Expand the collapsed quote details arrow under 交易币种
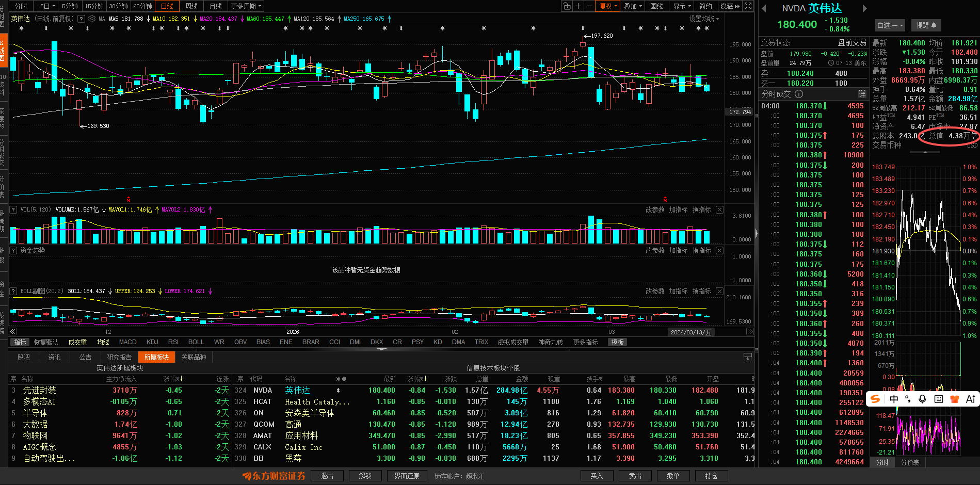 pos(924,152)
